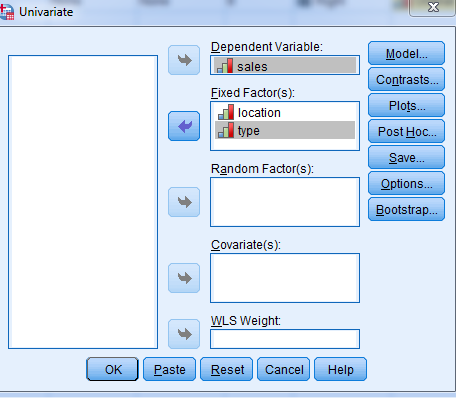Click the Save... button
The height and width of the screenshot is (398, 456).
click(x=406, y=157)
